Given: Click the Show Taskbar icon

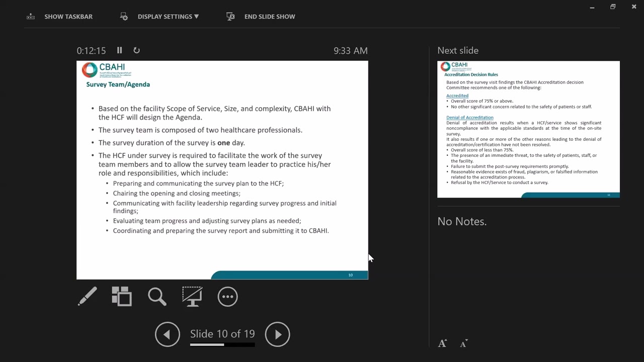Looking at the screenshot, I should click(x=31, y=17).
